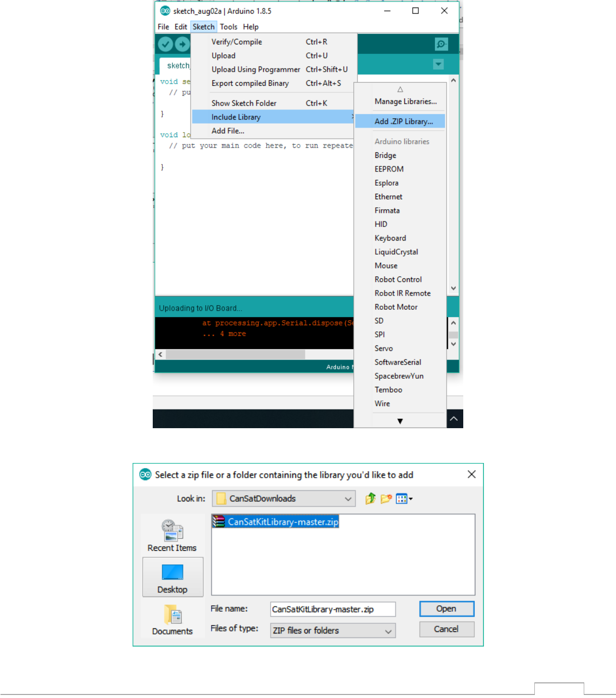The width and height of the screenshot is (616, 698).
Task: Go to the Desktop location
Action: [172, 577]
